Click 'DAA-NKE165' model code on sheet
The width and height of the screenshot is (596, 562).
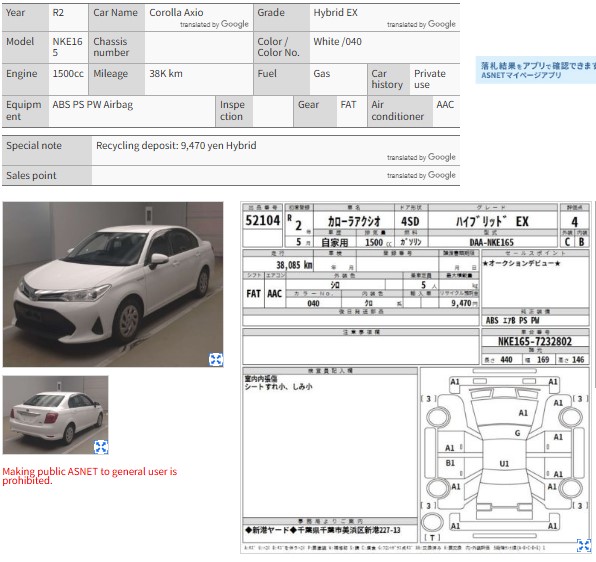pyautogui.click(x=491, y=242)
